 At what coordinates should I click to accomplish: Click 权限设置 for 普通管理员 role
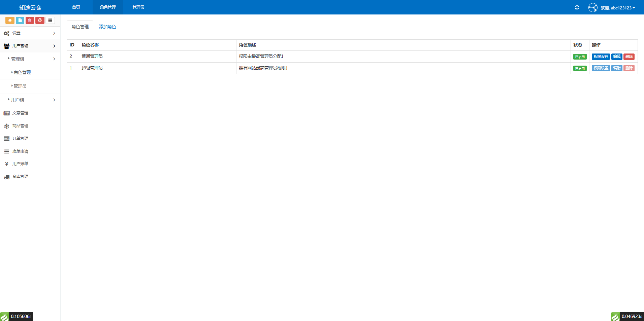click(x=601, y=57)
